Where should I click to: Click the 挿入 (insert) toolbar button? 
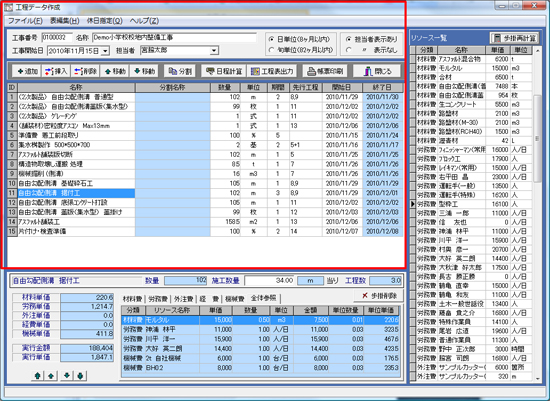click(56, 71)
